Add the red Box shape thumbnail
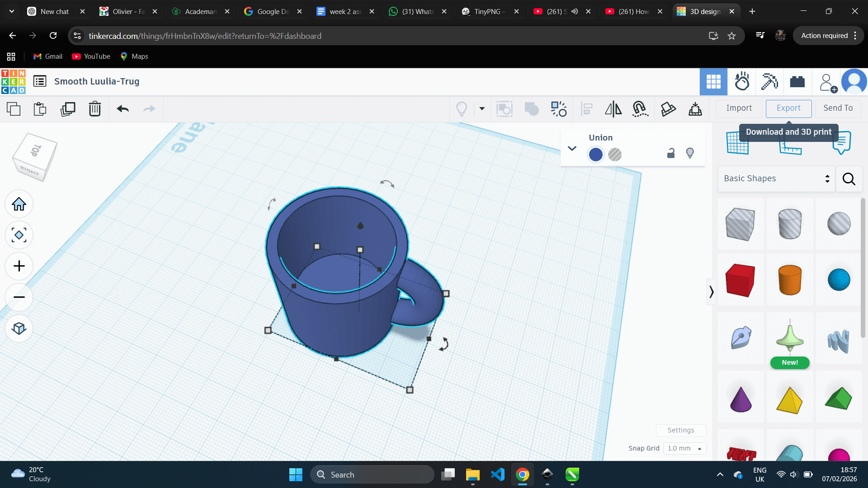This screenshot has width=868, height=488. coord(740,280)
